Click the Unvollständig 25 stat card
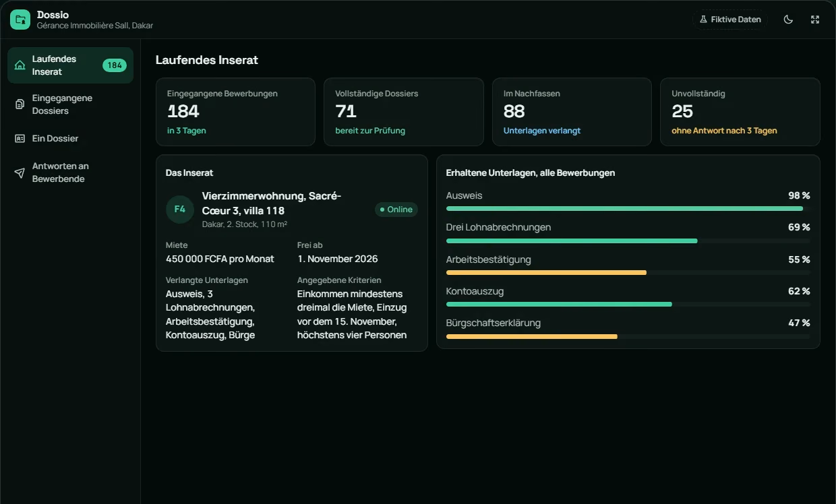 point(740,112)
